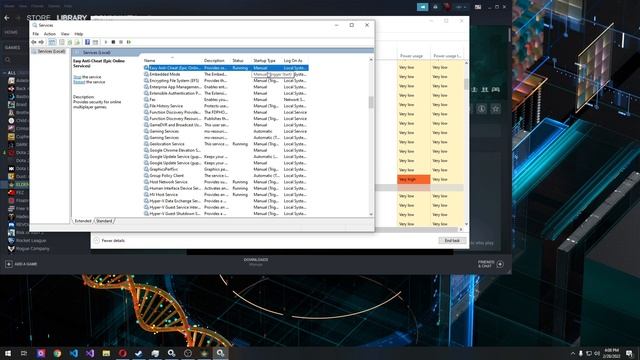Open the Action menu in Services
The image size is (640, 360).
[x=49, y=34]
